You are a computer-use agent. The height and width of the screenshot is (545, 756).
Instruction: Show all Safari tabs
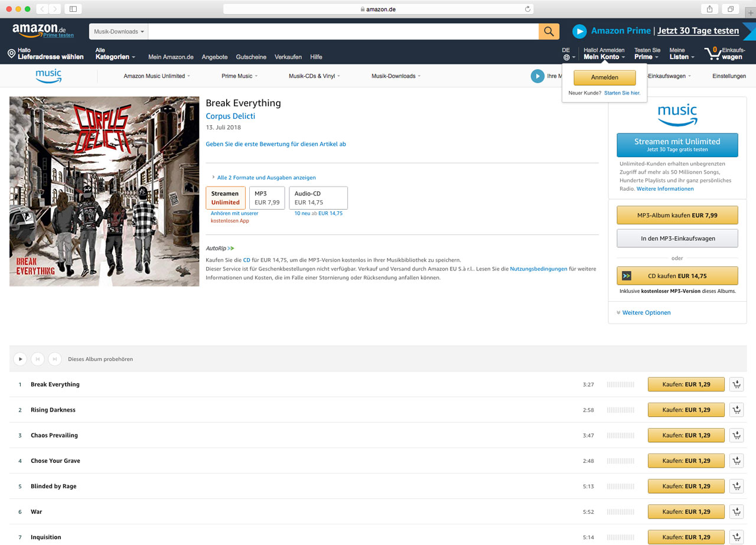731,9
